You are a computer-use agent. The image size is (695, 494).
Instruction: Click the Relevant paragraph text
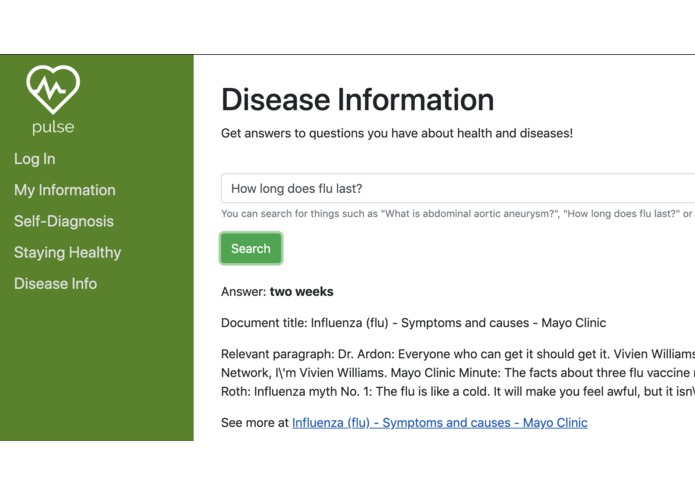point(458,373)
